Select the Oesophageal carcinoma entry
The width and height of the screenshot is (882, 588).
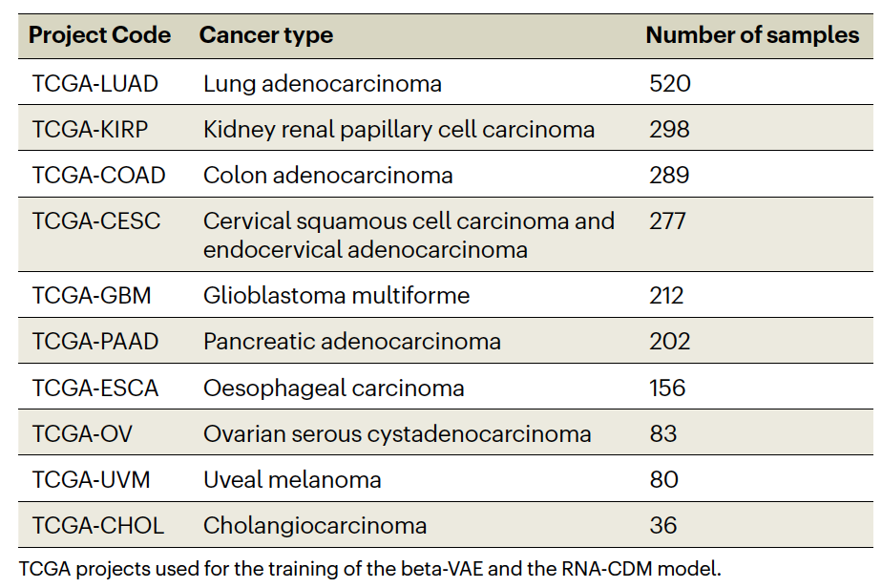(334, 388)
